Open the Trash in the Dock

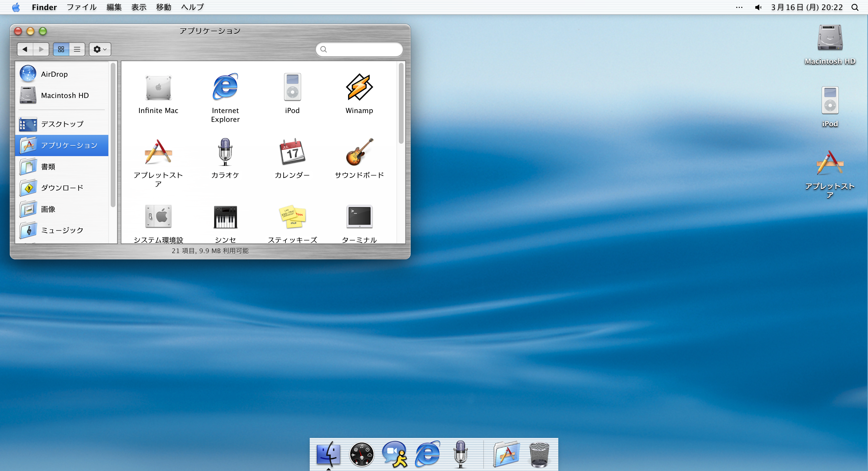(539, 454)
